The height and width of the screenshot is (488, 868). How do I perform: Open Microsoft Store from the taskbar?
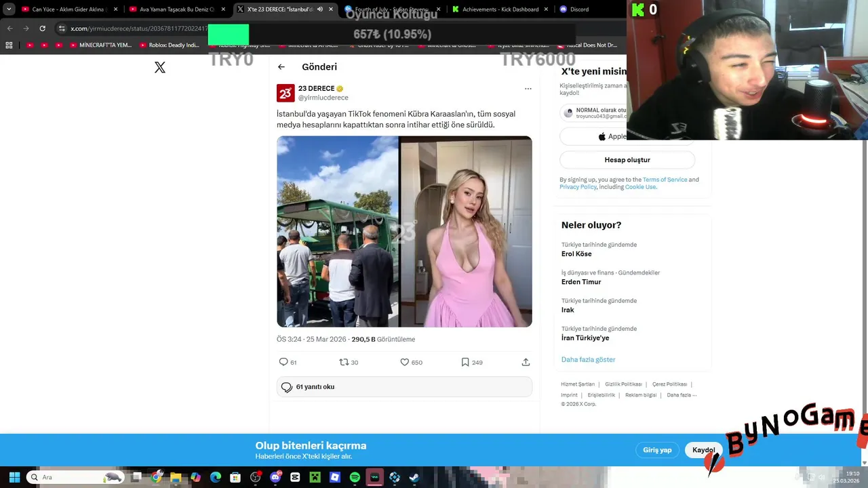(235, 477)
